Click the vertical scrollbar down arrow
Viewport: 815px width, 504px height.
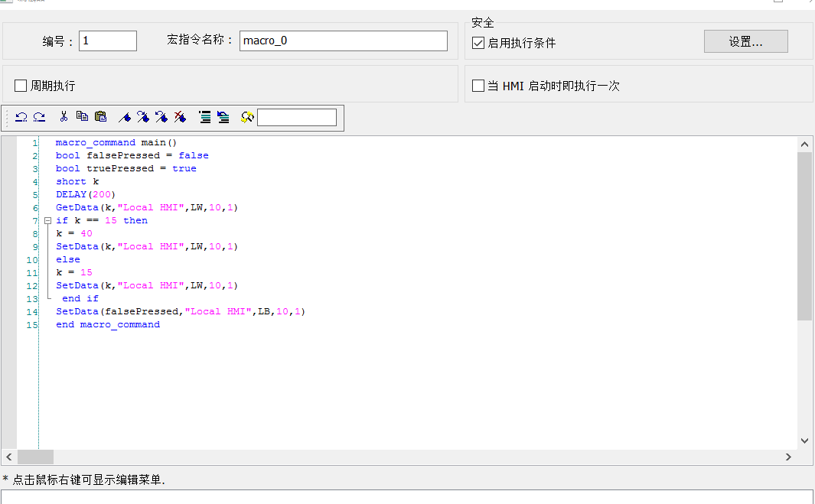click(x=804, y=441)
